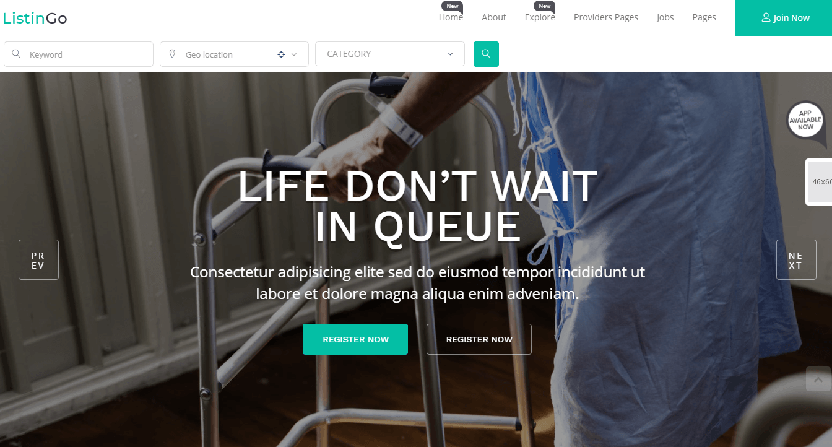This screenshot has height=447, width=832.
Task: Go to previous slide with PREV
Action: coord(39,260)
